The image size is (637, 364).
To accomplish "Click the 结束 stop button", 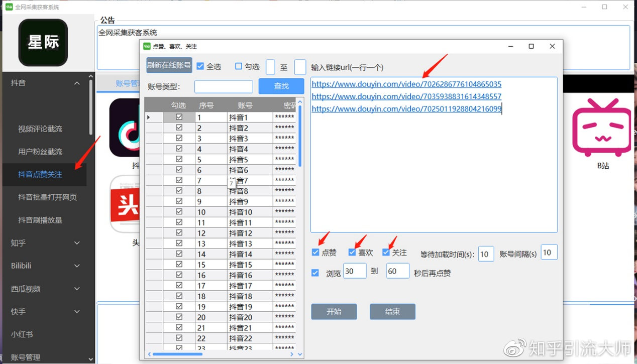I will click(x=392, y=312).
